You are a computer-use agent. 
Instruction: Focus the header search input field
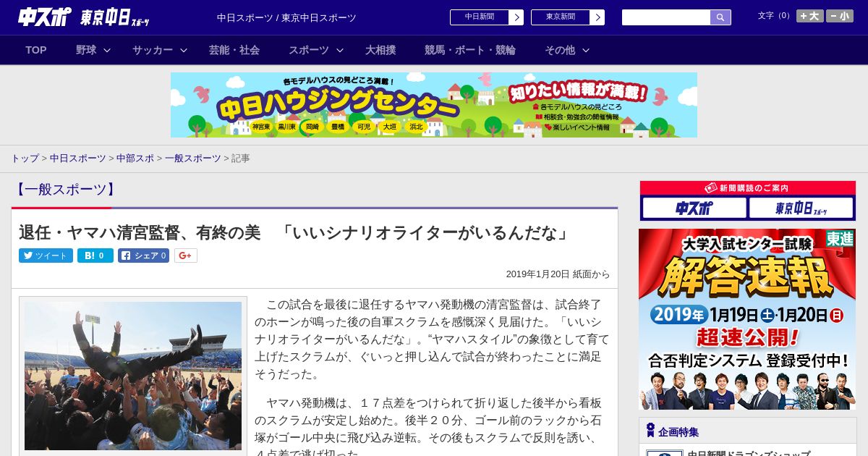coord(666,17)
